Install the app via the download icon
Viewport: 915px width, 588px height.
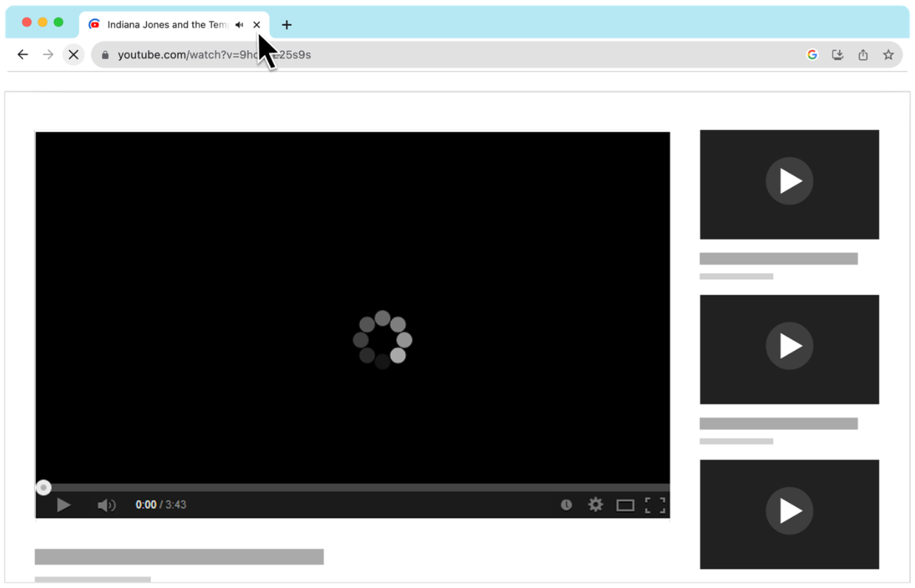click(x=837, y=55)
